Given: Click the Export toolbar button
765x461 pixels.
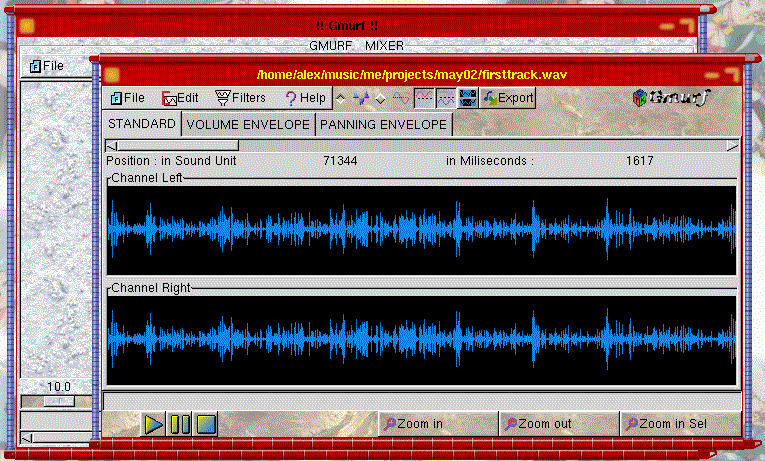Looking at the screenshot, I should click(508, 98).
